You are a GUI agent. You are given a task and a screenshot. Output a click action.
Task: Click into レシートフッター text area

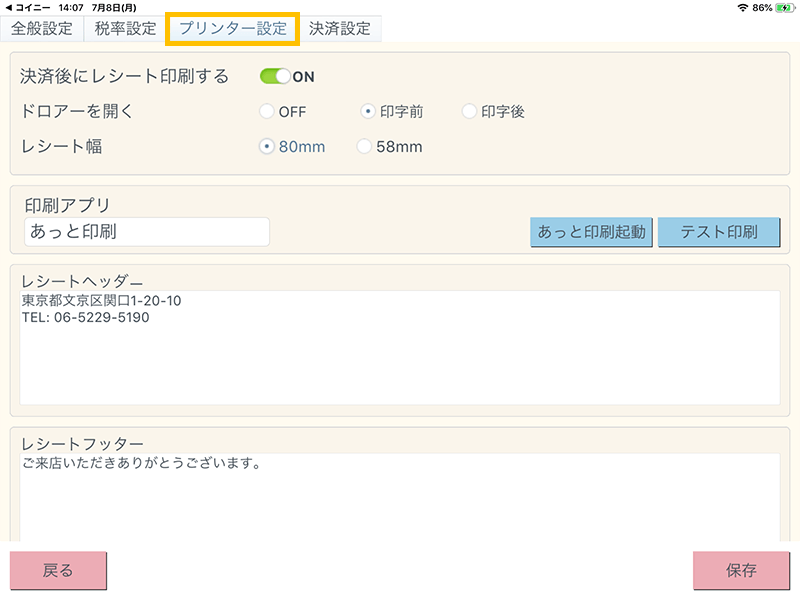click(x=400, y=497)
